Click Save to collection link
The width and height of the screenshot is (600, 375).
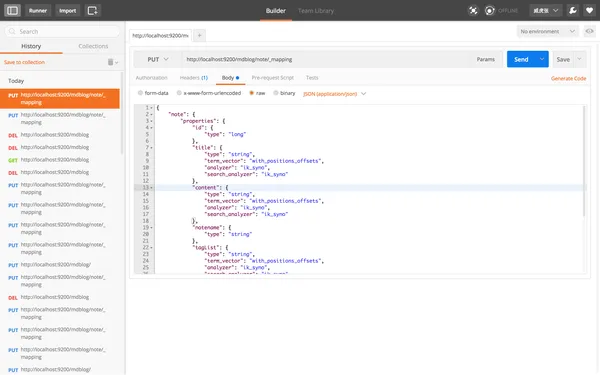[x=24, y=62]
